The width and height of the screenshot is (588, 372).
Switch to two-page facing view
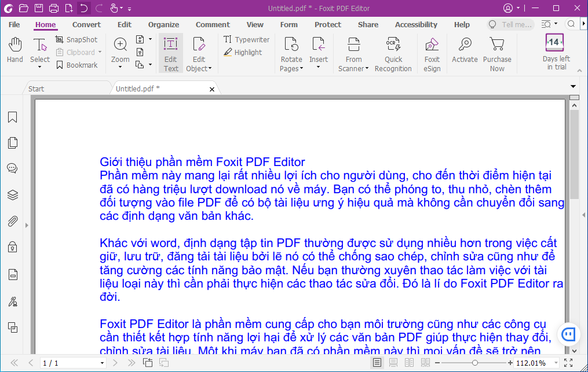(x=409, y=363)
